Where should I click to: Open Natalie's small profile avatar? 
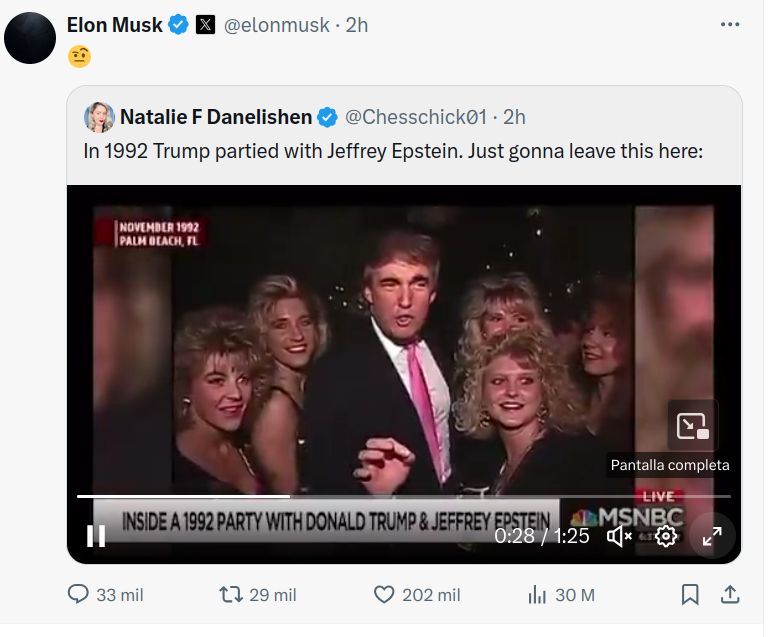(98, 117)
